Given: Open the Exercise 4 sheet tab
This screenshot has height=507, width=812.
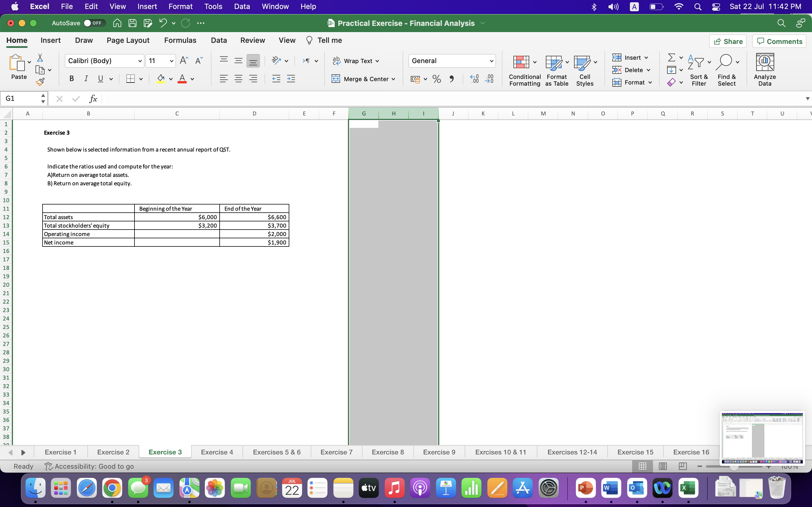Looking at the screenshot, I should (217, 452).
